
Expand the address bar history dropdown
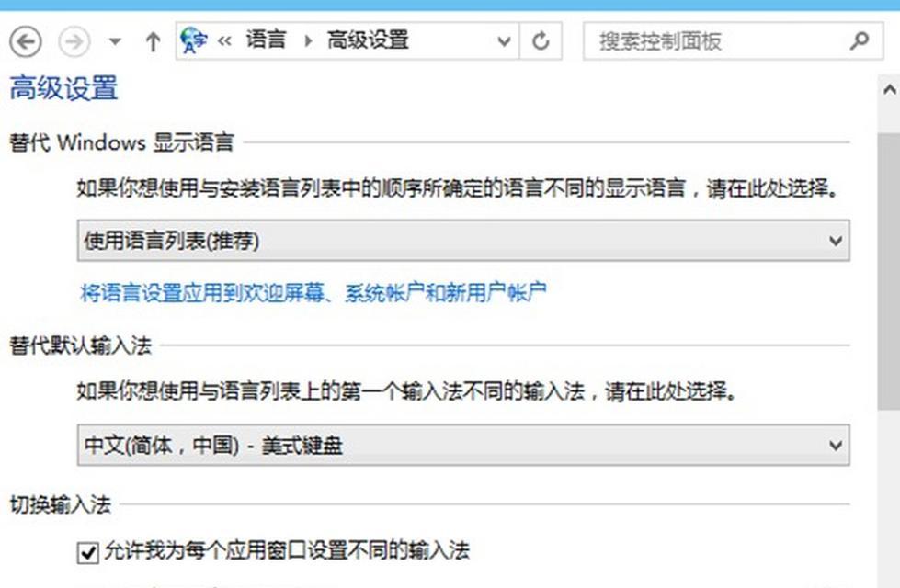click(504, 41)
